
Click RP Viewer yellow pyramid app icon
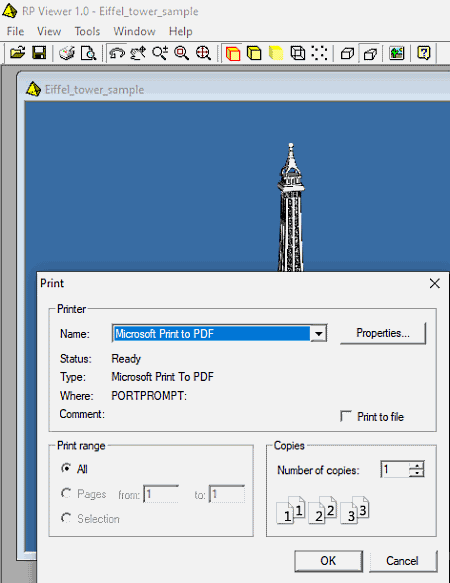coord(10,11)
